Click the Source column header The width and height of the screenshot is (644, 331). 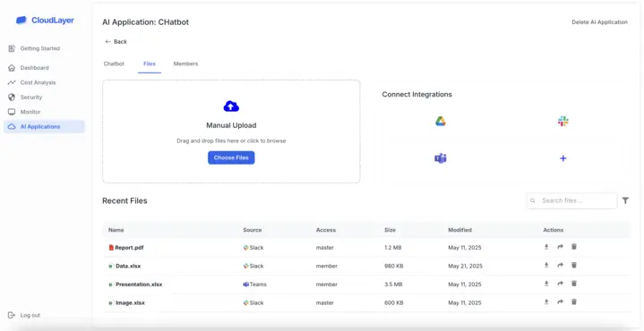[x=253, y=230]
